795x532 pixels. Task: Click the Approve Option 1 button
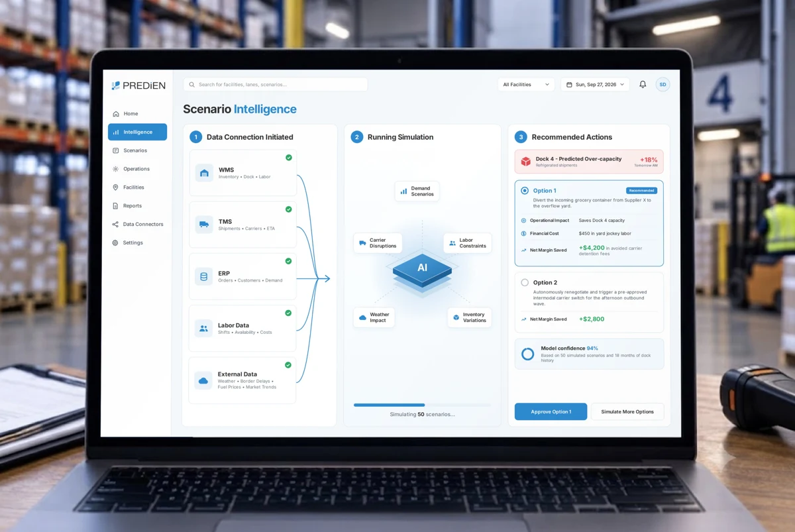pyautogui.click(x=551, y=411)
